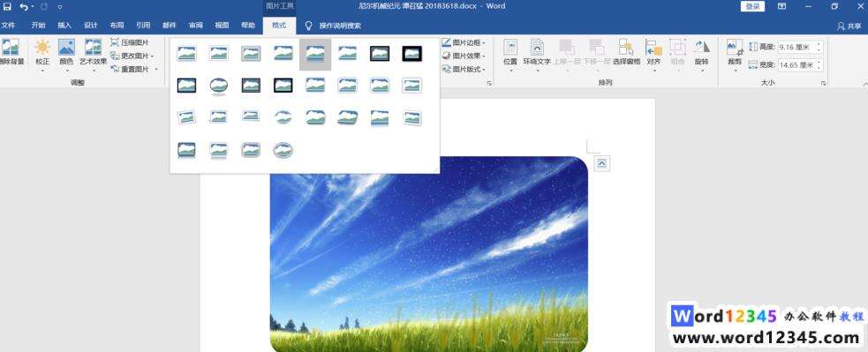Open the 环绕文字 wrap text menu

pos(536,56)
